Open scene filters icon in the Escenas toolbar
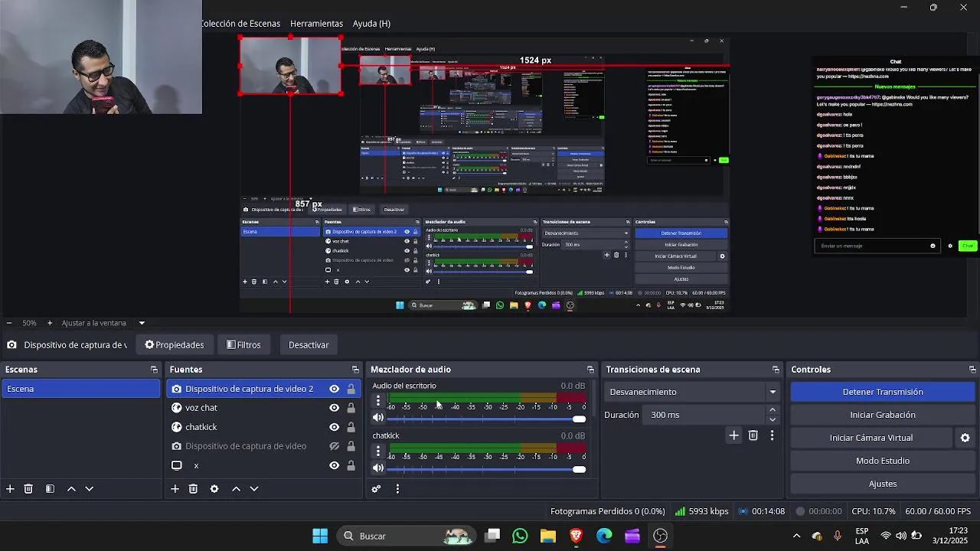 point(50,489)
